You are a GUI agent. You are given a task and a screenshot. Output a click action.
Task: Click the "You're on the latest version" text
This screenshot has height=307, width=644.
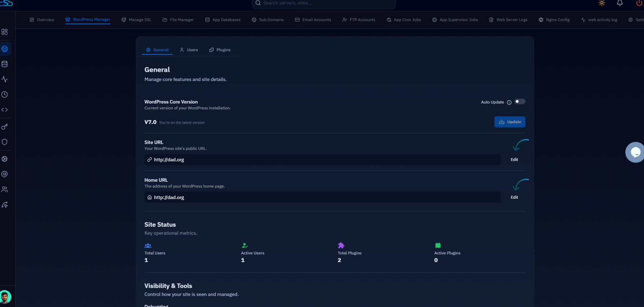tap(182, 123)
